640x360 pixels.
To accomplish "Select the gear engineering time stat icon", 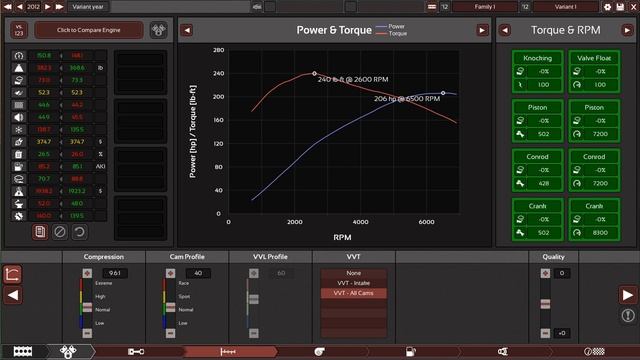I will 19,216.
